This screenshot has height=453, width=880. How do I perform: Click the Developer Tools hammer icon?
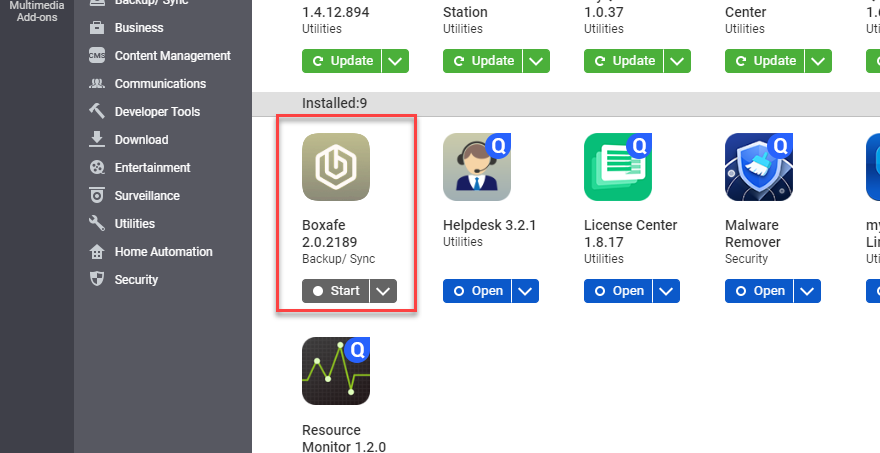[x=97, y=112]
